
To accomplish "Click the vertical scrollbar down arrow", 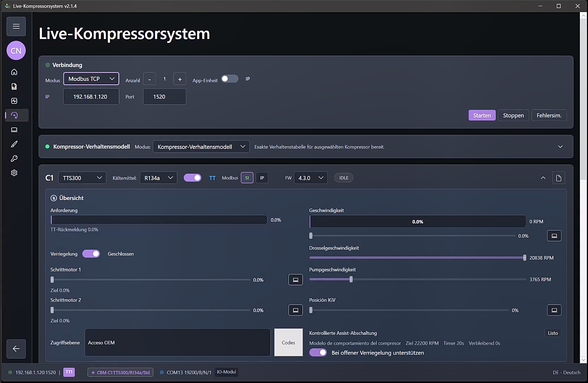I will point(583,360).
